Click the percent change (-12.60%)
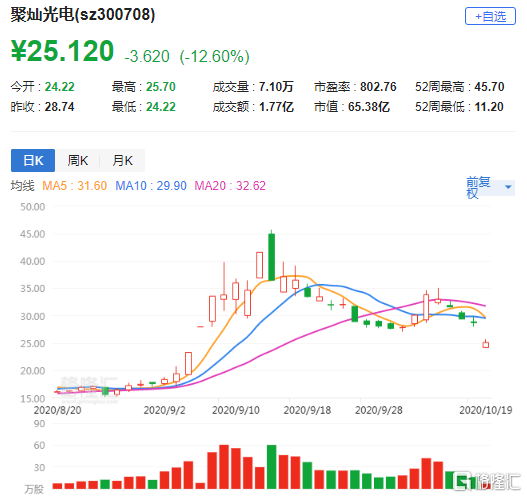 click(214, 56)
